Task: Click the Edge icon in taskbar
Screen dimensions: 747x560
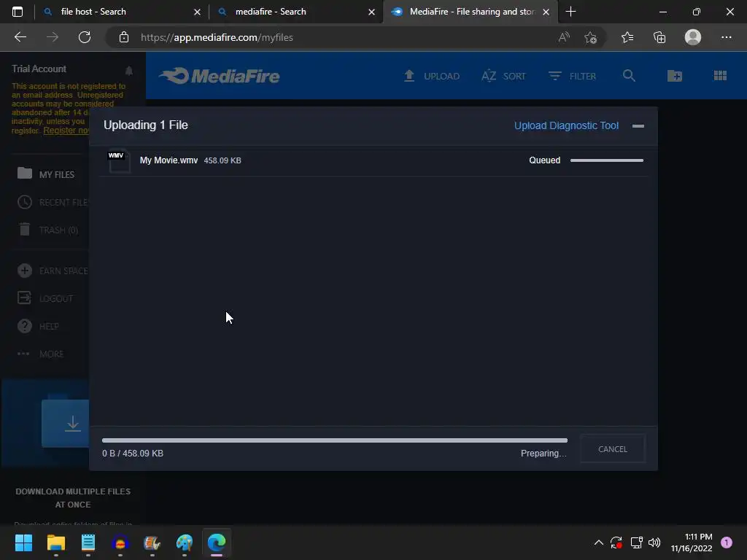Action: [216, 542]
